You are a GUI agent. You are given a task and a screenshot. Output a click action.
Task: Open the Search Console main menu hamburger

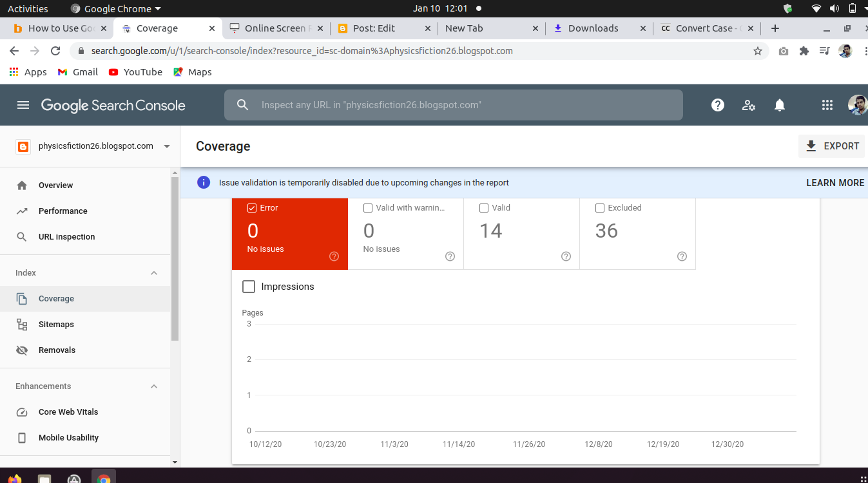[x=23, y=105]
